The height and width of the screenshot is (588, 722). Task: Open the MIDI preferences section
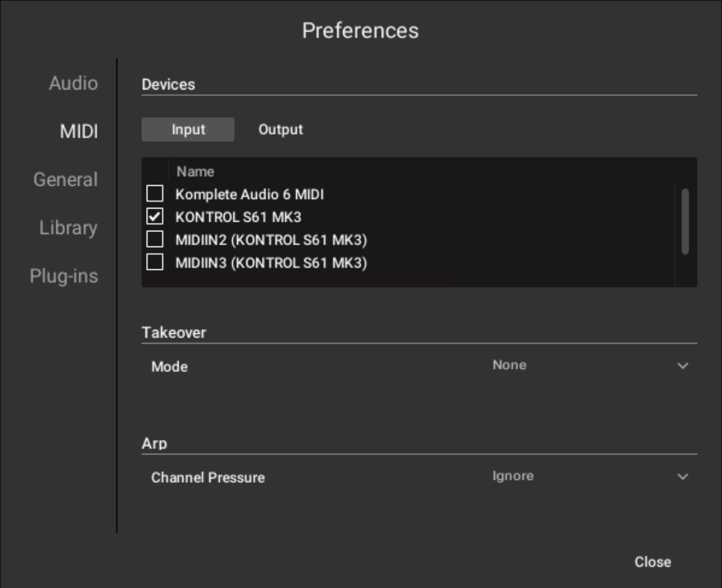point(79,130)
